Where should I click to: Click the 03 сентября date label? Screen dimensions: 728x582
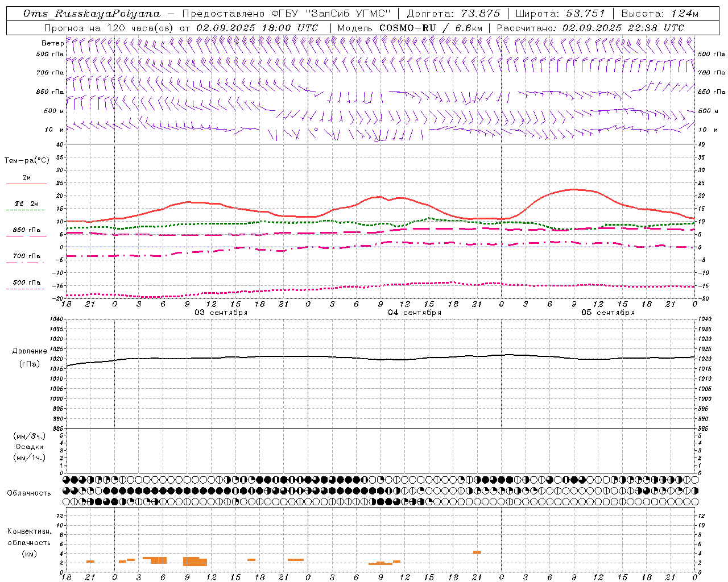click(x=221, y=312)
